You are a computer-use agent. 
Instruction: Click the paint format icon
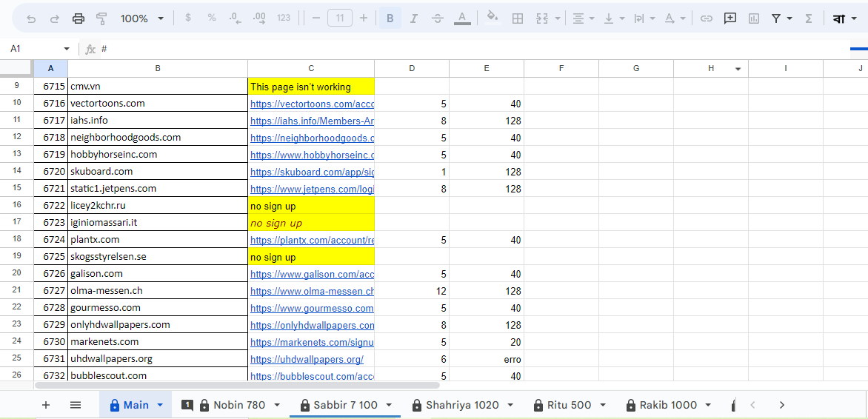(x=102, y=19)
